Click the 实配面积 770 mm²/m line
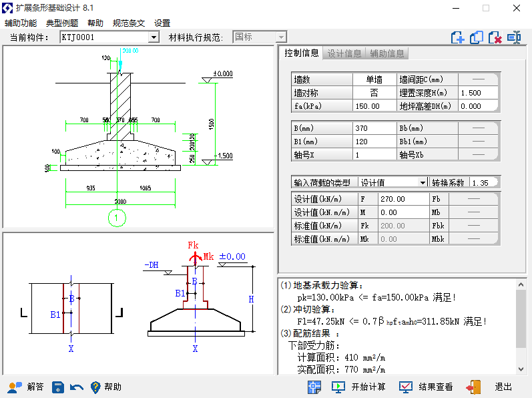The width and height of the screenshot is (532, 398). 341,369
